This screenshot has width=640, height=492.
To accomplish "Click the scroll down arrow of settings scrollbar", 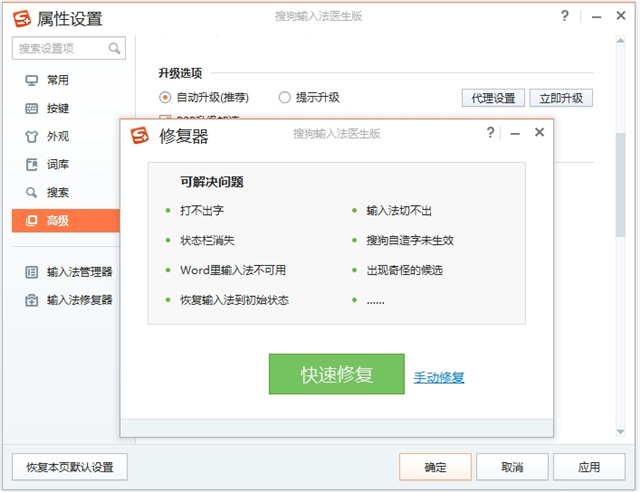I will 620,432.
